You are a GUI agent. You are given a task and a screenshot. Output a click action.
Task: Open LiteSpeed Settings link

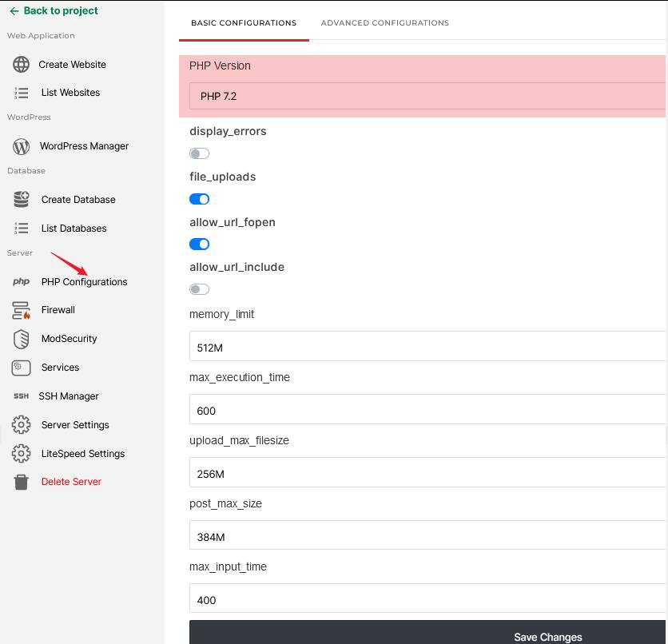click(83, 454)
